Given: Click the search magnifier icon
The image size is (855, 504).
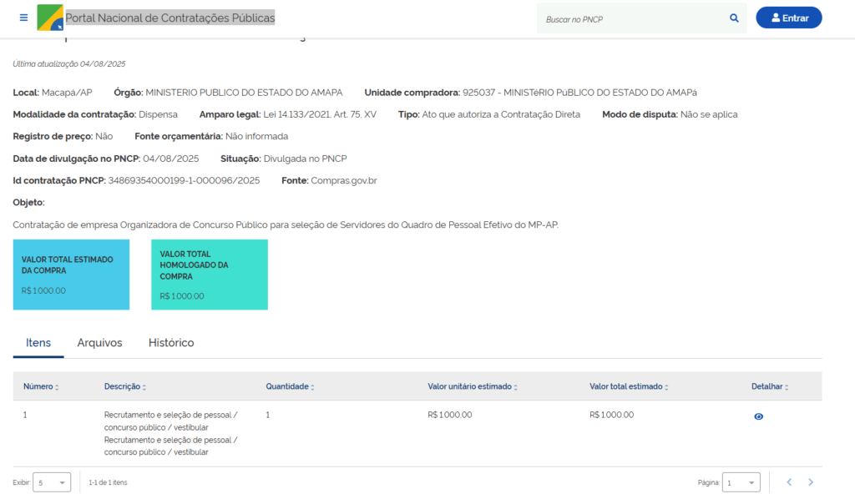Looking at the screenshot, I should click(734, 18).
